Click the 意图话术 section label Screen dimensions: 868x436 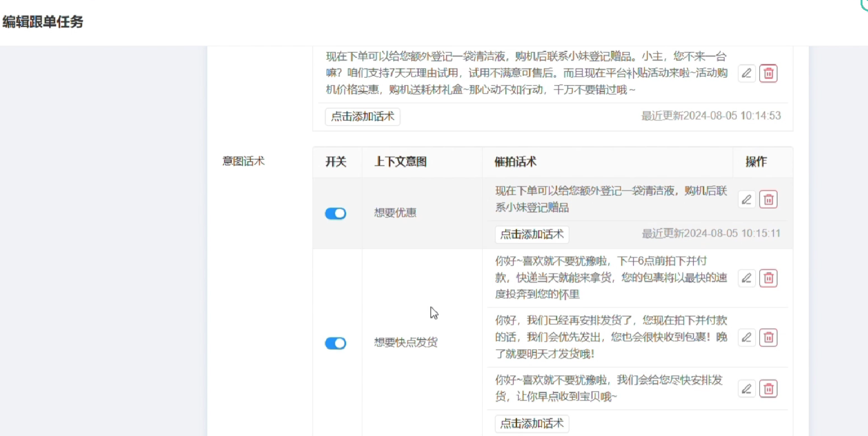tap(244, 162)
